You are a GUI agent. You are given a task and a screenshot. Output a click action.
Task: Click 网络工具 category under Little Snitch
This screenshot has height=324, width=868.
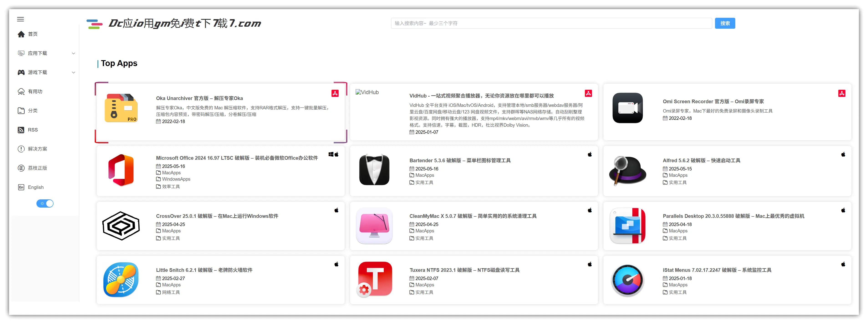(171, 293)
